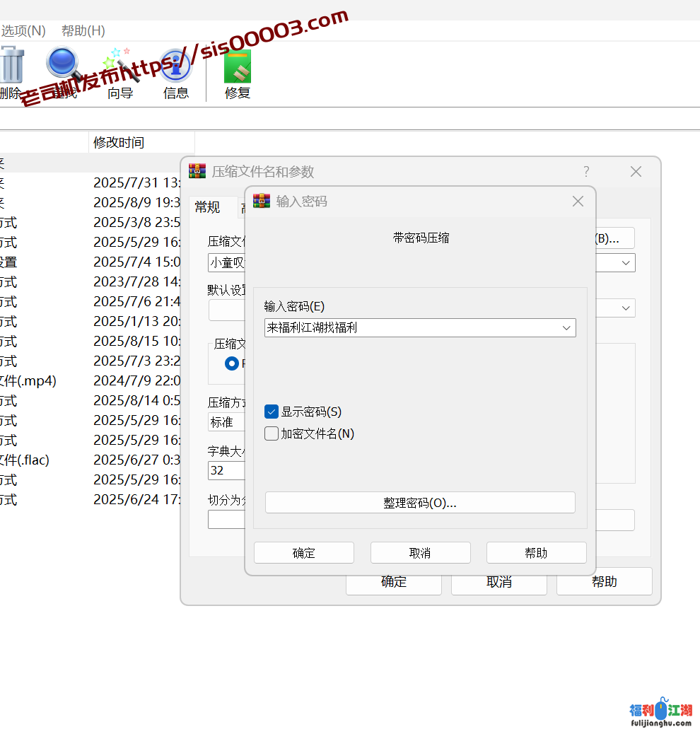Viewport: 700px width, 734px height.
Task: Click the 信息 info toolbar icon
Action: pyautogui.click(x=175, y=66)
